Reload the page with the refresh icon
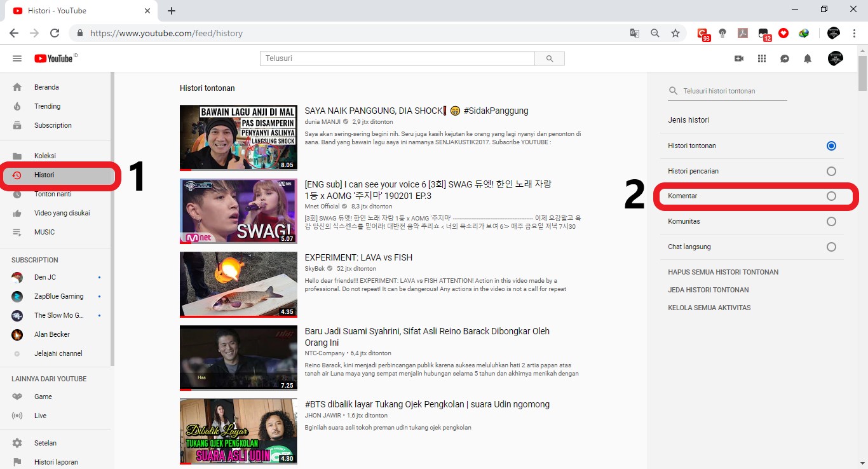 55,33
